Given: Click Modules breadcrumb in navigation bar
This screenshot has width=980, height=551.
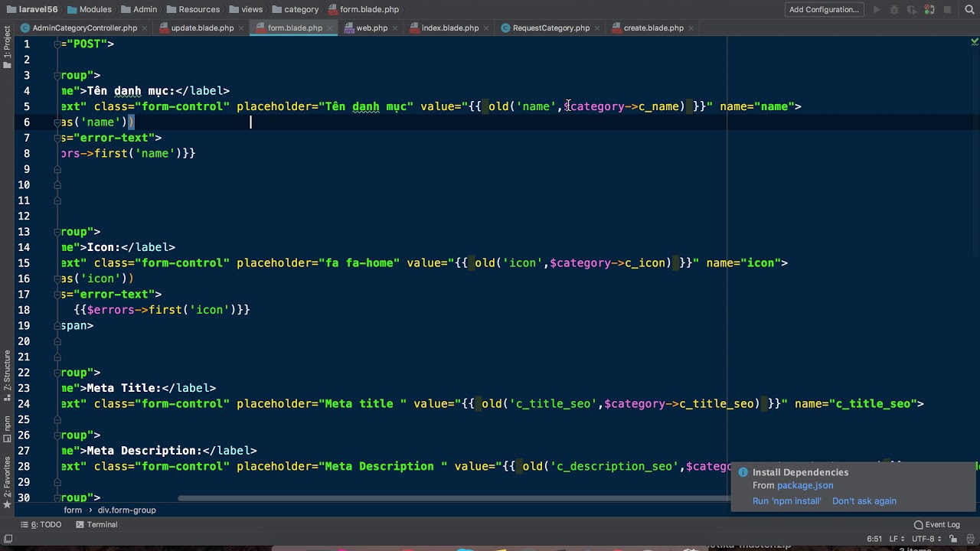Looking at the screenshot, I should [96, 10].
